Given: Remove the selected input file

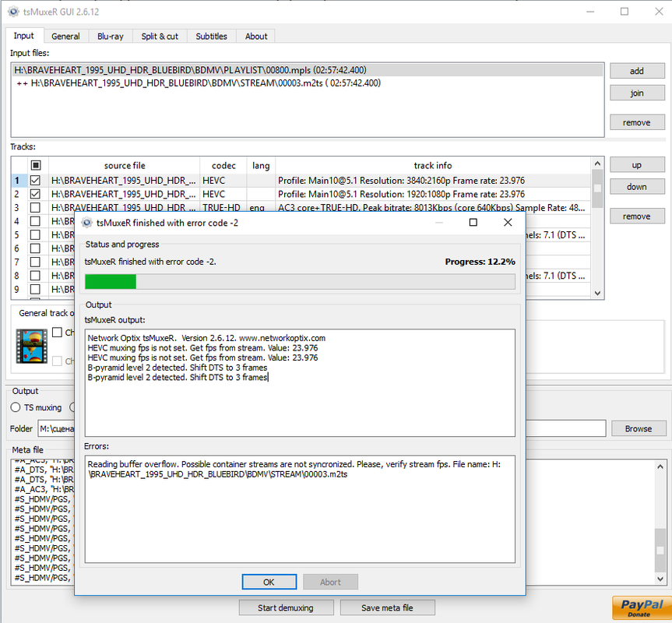Looking at the screenshot, I should click(x=637, y=122).
